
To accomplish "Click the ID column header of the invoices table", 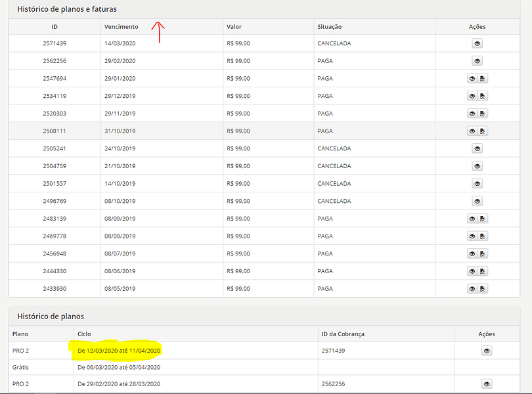I will [x=55, y=27].
